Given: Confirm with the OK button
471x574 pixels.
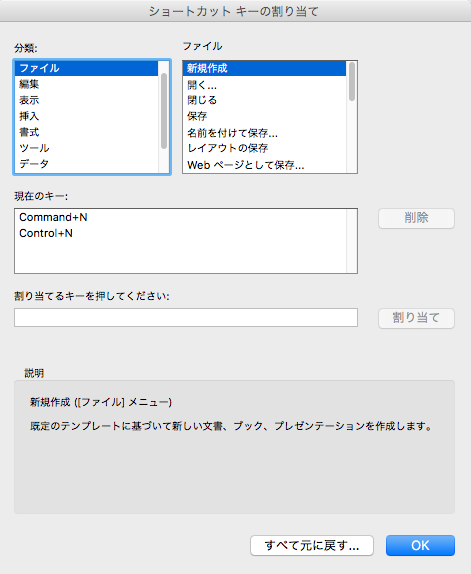Looking at the screenshot, I should (420, 545).
